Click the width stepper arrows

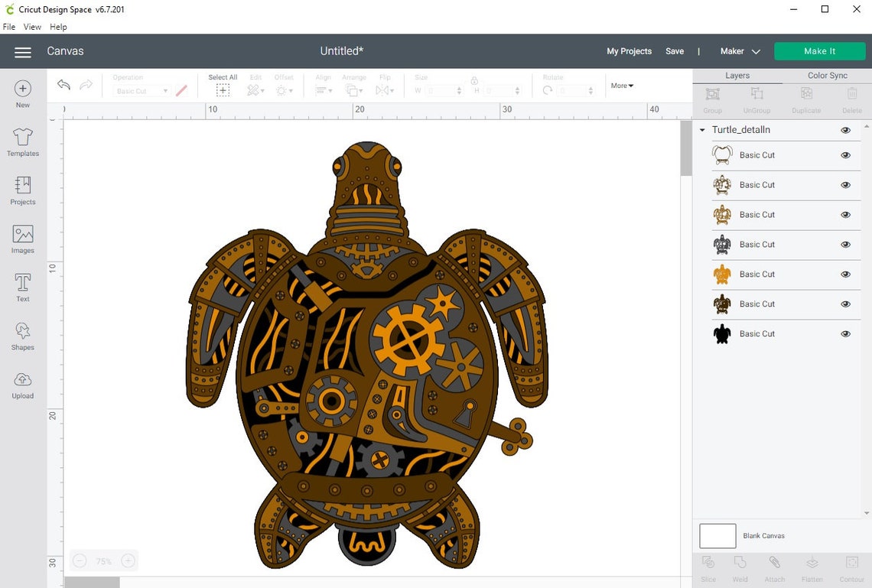pyautogui.click(x=459, y=90)
